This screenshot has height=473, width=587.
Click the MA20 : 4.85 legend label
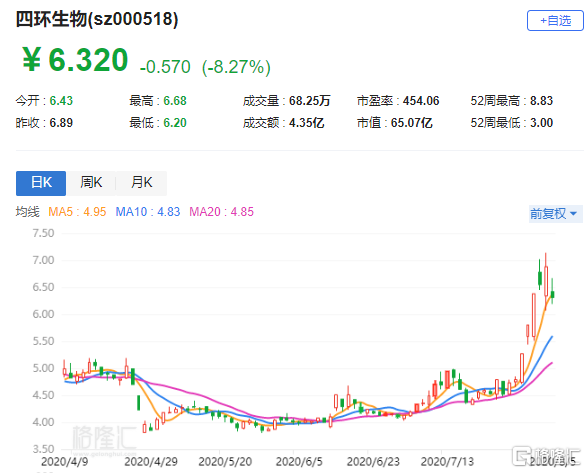point(221,212)
